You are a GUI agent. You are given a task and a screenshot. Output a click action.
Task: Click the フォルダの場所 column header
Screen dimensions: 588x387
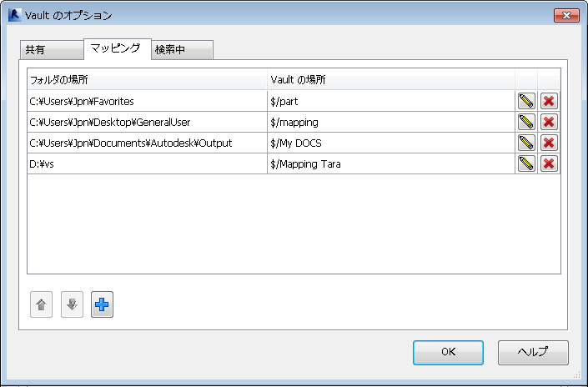coord(147,79)
